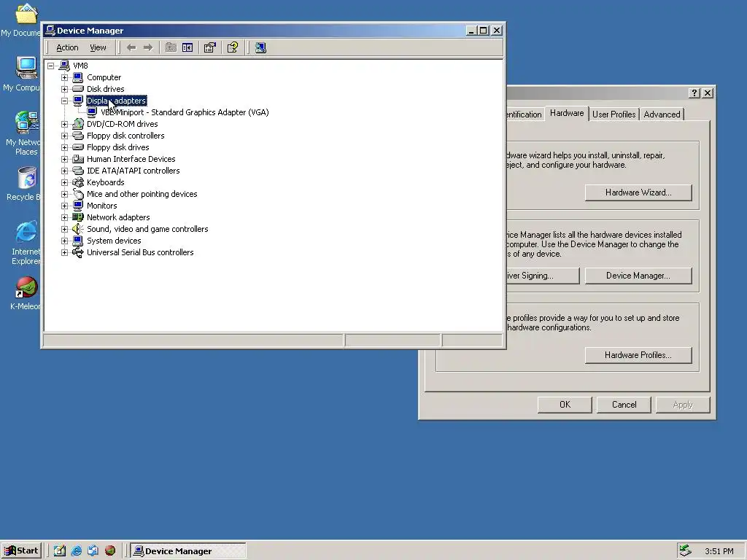Expand the Floppy disk controllers node
Image resolution: width=747 pixels, height=560 pixels.
pos(64,136)
